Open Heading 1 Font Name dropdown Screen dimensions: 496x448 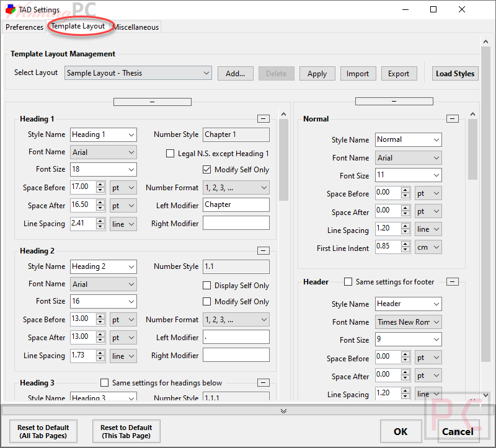pos(104,152)
